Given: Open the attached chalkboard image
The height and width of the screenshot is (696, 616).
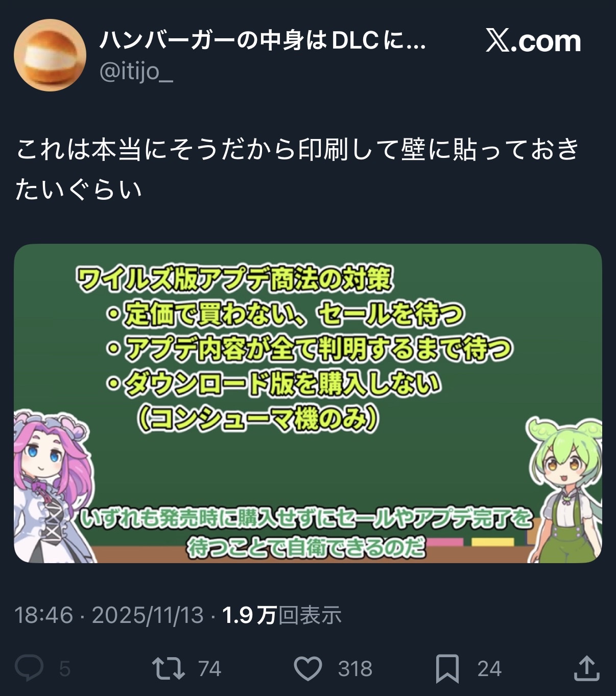Looking at the screenshot, I should click(308, 404).
